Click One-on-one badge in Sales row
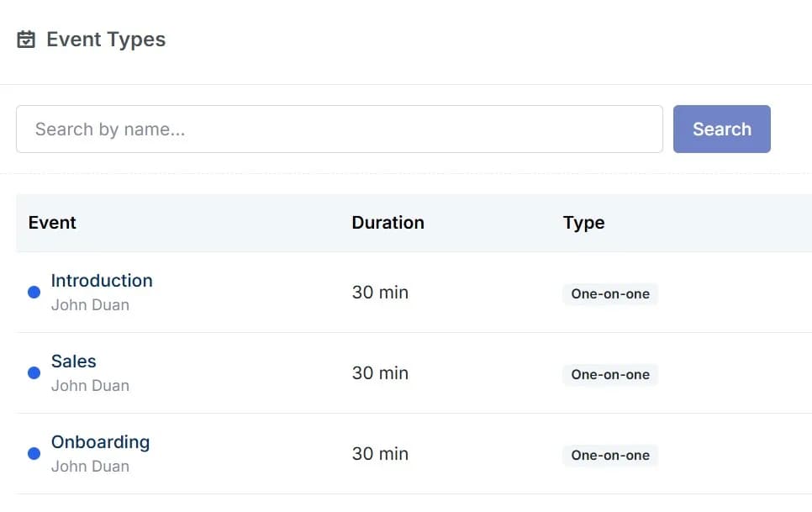Viewport: 812px width, 512px height. (x=610, y=375)
